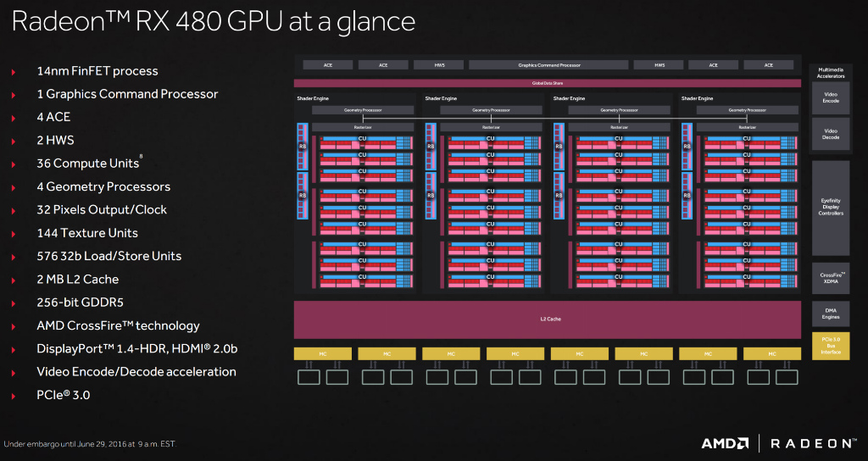Click the yellow PCIe 3.0 Bus Interface block
This screenshot has height=461, width=868.
click(831, 346)
